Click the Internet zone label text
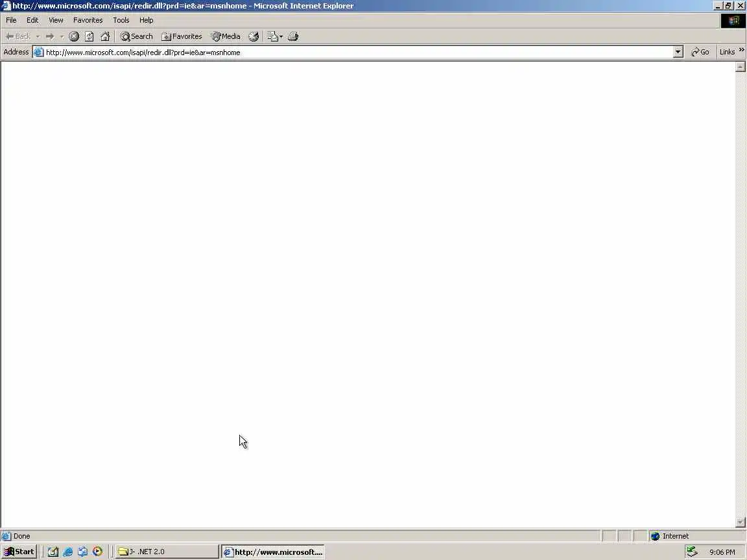The height and width of the screenshot is (560, 747). (676, 536)
